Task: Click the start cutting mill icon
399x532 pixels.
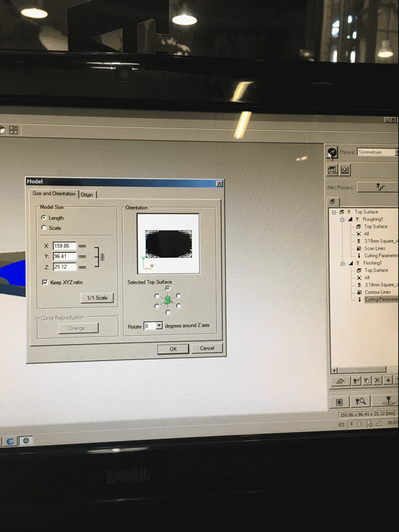Action: point(387,401)
